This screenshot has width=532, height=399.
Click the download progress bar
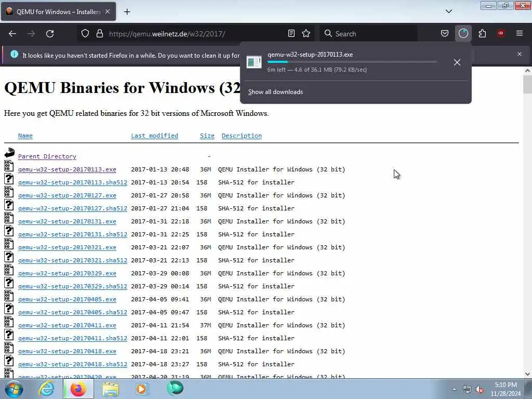(x=352, y=62)
